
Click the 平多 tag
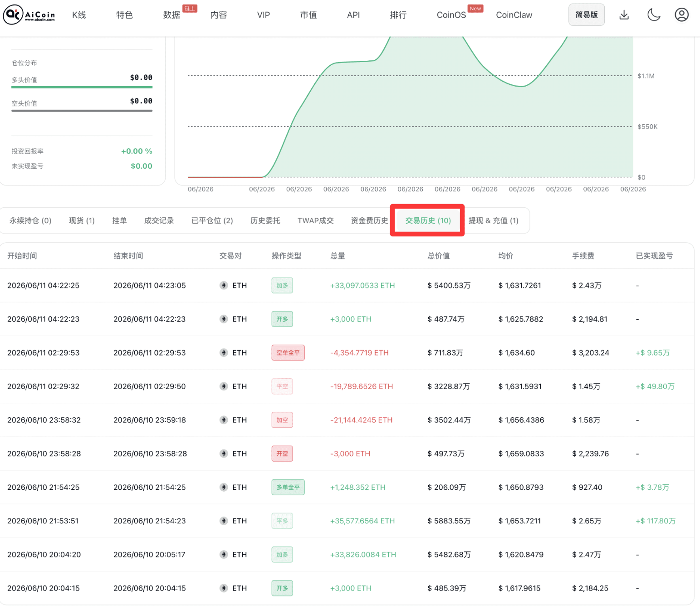click(x=282, y=521)
